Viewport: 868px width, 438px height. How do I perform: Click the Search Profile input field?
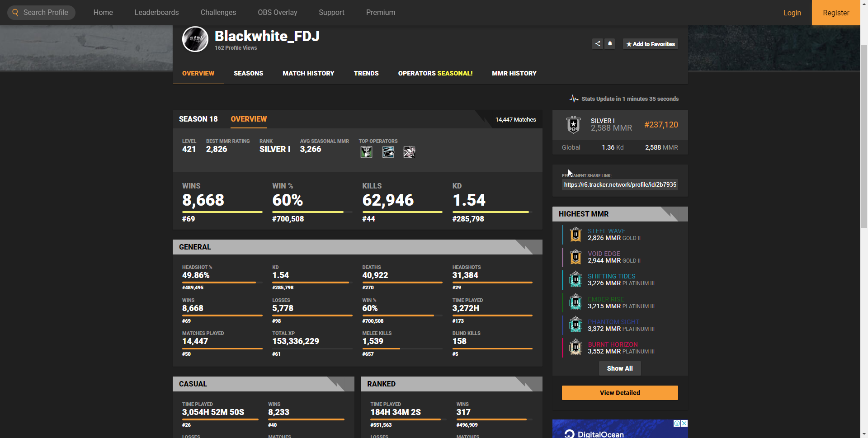45,13
